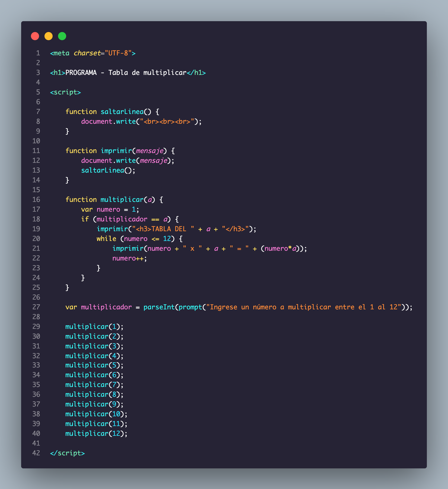Click the while condition 'numero <= 12'
Viewport: 448px width, 489px height.
coord(148,239)
